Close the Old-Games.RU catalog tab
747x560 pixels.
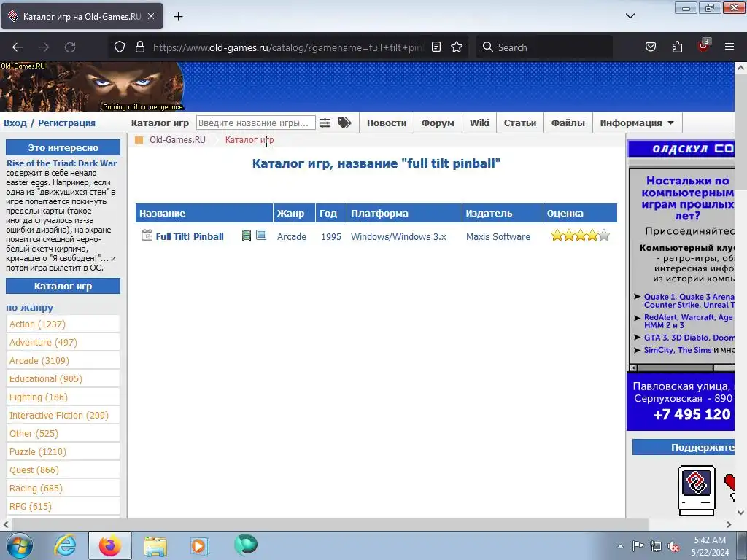[x=150, y=16]
